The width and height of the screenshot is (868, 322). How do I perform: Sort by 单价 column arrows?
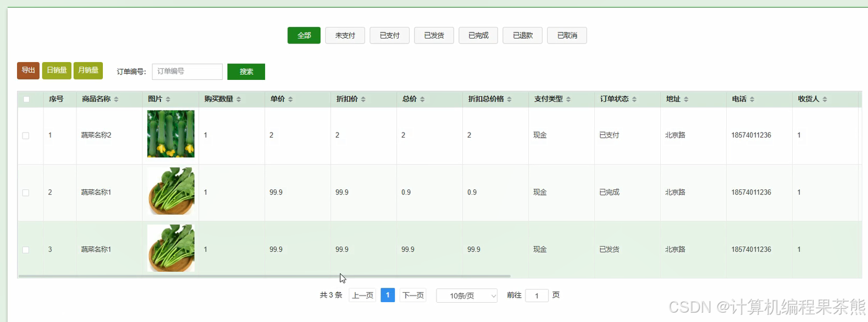[x=290, y=99]
